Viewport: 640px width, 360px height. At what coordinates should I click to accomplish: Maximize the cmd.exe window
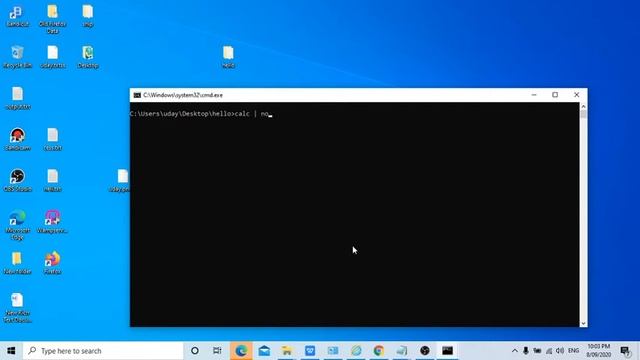[x=555, y=95]
